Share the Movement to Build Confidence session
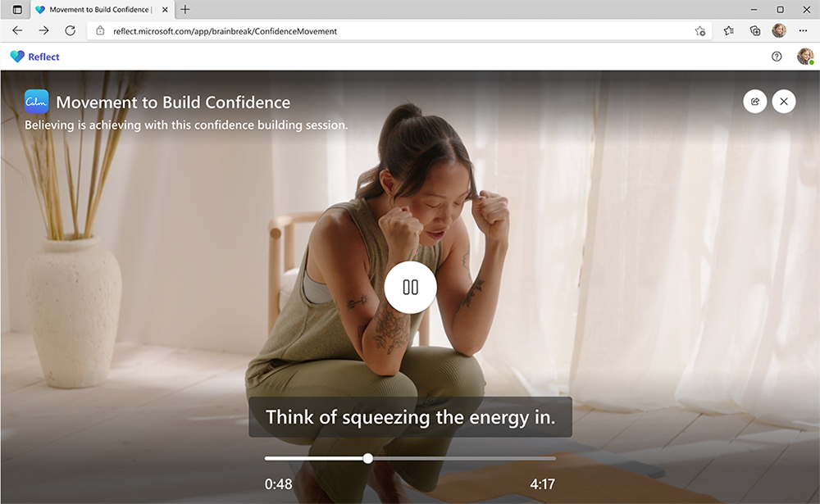This screenshot has width=820, height=504. [x=754, y=101]
